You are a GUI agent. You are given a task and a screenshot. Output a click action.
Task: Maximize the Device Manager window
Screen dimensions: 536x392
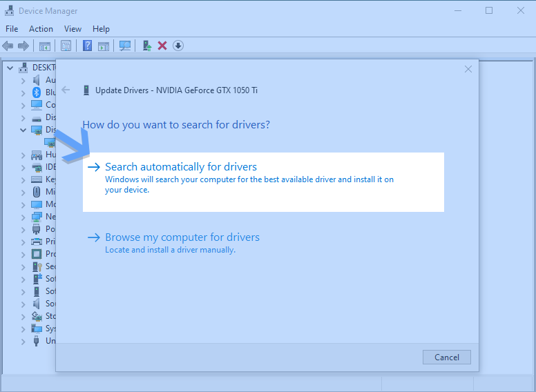pyautogui.click(x=489, y=10)
